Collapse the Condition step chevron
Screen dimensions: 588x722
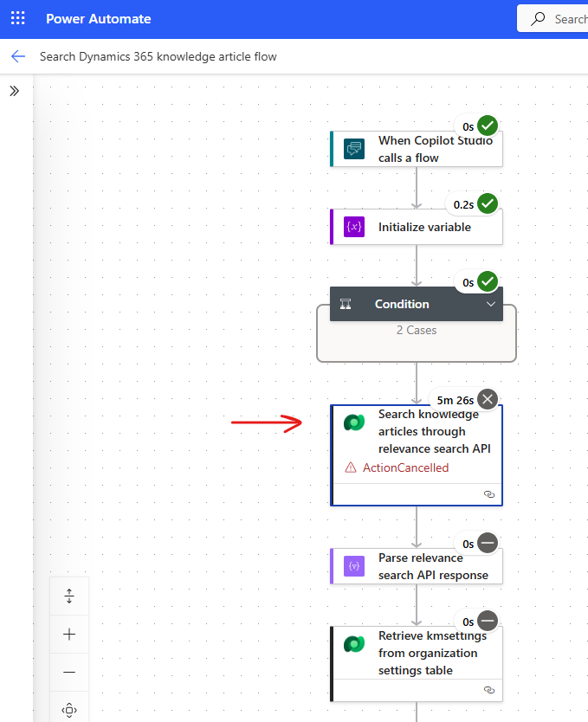[490, 304]
